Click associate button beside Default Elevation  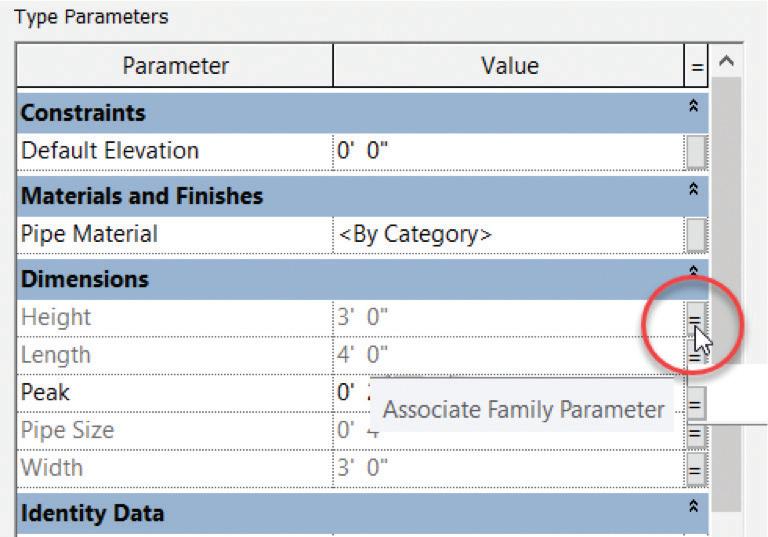pyautogui.click(x=696, y=152)
